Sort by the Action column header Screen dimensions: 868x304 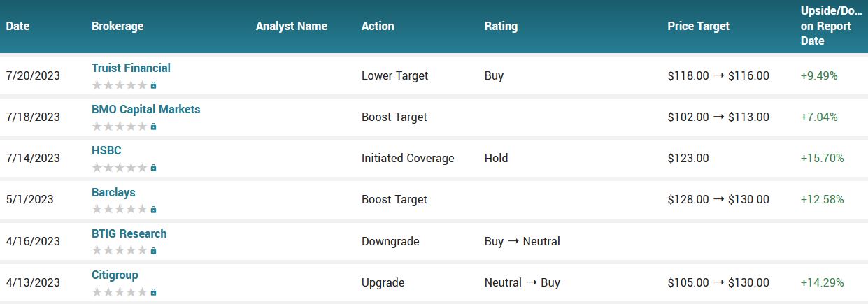point(378,26)
